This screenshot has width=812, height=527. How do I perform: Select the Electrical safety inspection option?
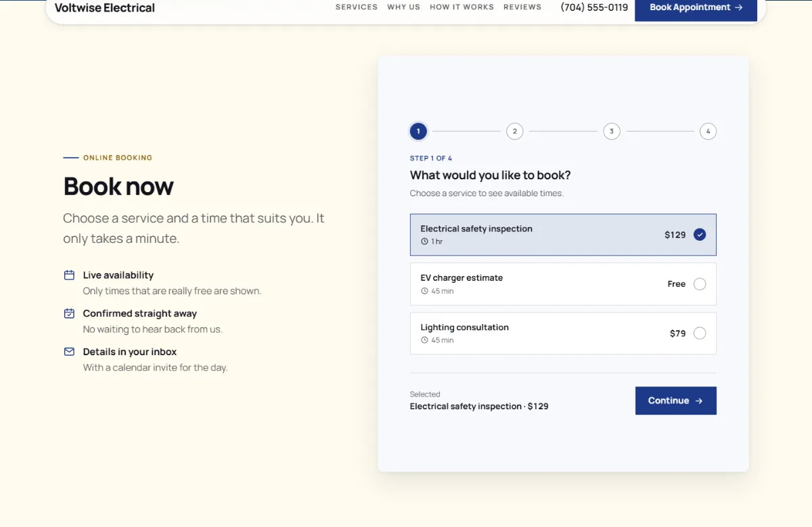click(x=563, y=235)
